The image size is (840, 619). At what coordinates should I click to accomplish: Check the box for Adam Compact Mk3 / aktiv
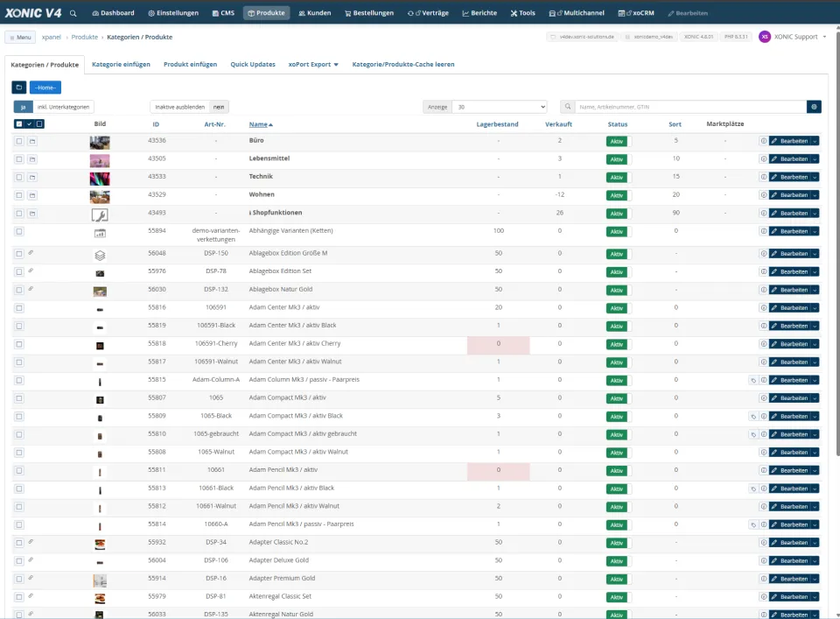(x=19, y=398)
